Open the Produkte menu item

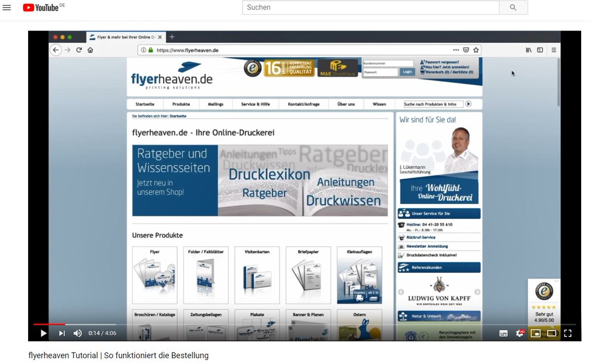click(x=181, y=104)
